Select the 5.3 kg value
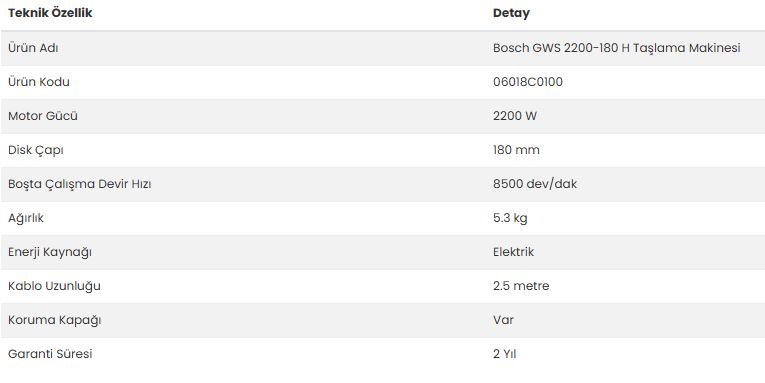The width and height of the screenshot is (765, 383). pos(510,218)
